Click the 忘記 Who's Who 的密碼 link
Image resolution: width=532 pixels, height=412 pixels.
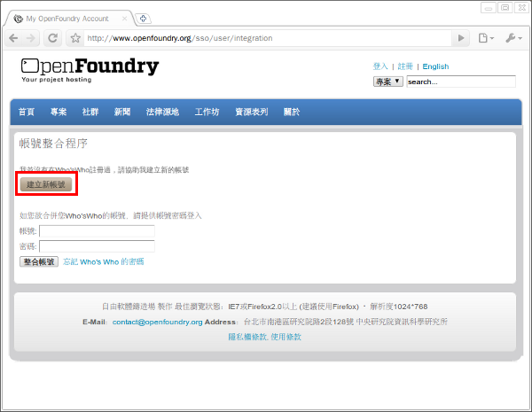pos(104,261)
